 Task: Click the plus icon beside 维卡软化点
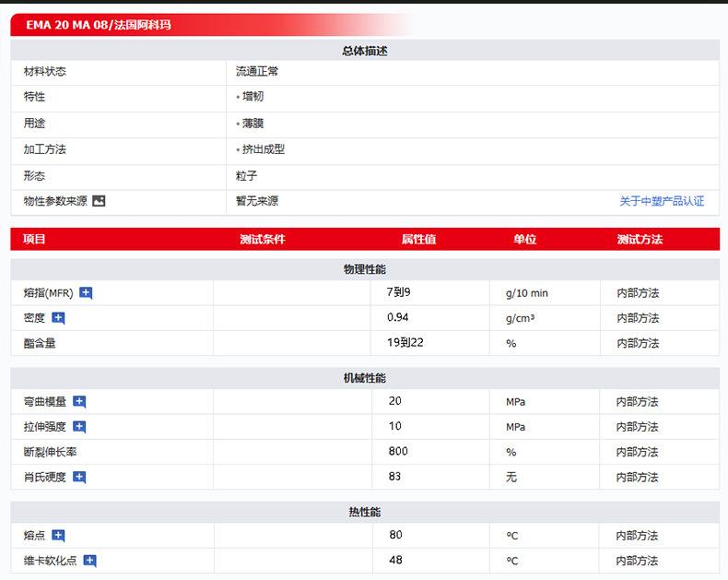(x=89, y=561)
